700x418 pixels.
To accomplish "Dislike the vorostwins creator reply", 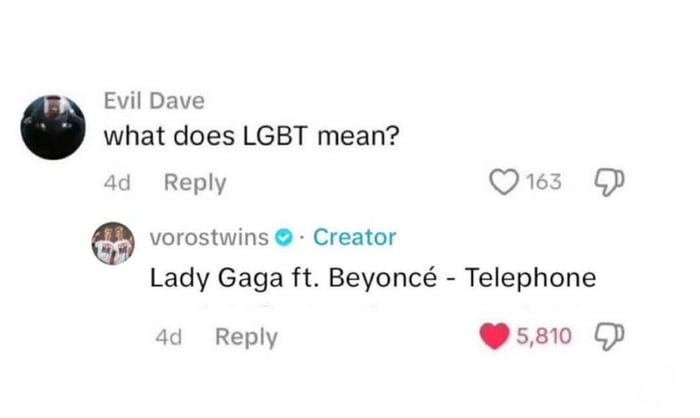I will tap(606, 337).
